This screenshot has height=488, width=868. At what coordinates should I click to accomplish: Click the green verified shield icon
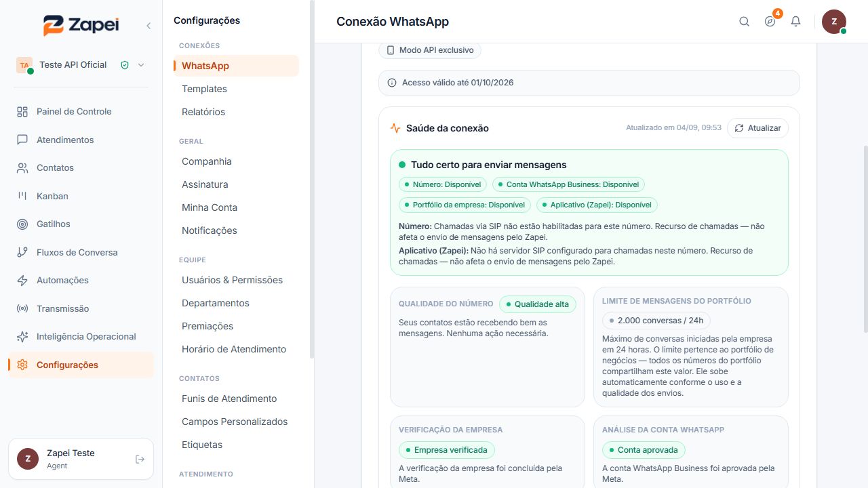click(125, 65)
